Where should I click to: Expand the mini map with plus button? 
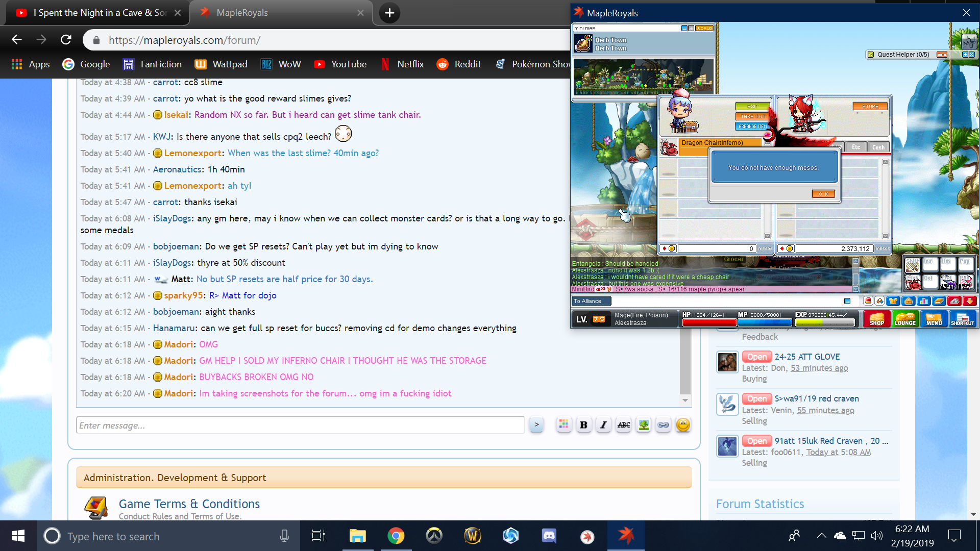691,28
